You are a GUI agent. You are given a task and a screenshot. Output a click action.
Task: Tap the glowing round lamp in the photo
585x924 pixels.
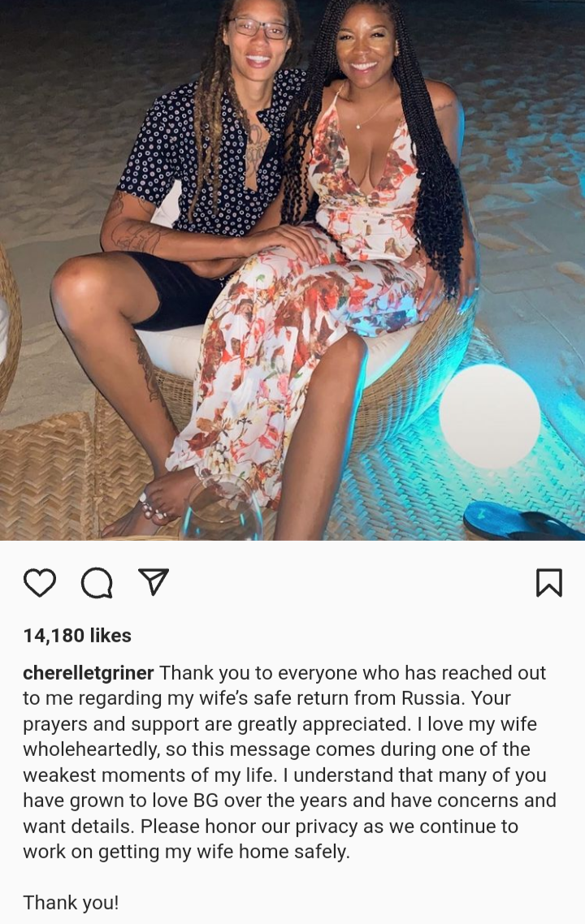click(490, 416)
